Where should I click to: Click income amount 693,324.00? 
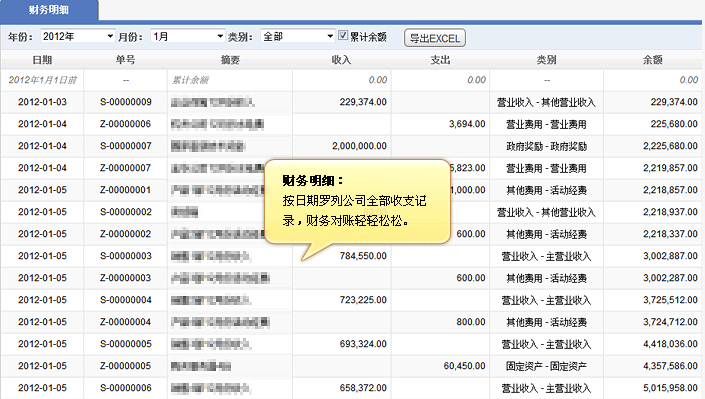363,344
